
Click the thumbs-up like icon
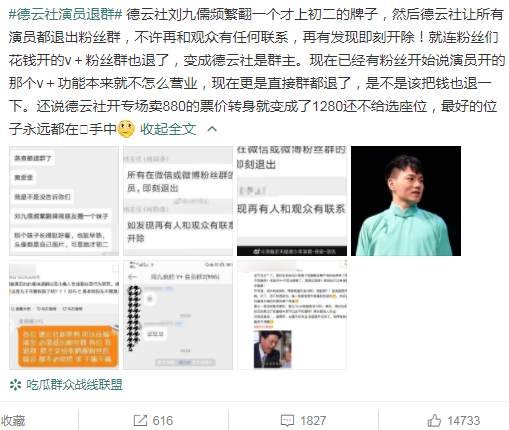click(x=434, y=420)
